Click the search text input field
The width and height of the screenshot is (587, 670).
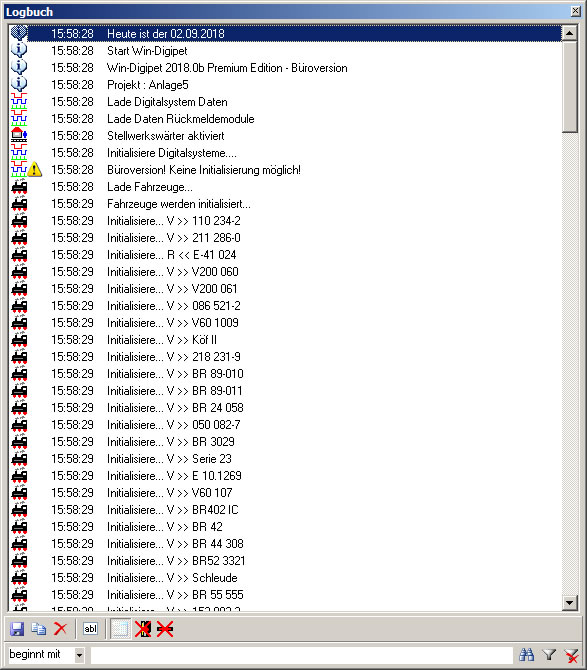(x=302, y=655)
